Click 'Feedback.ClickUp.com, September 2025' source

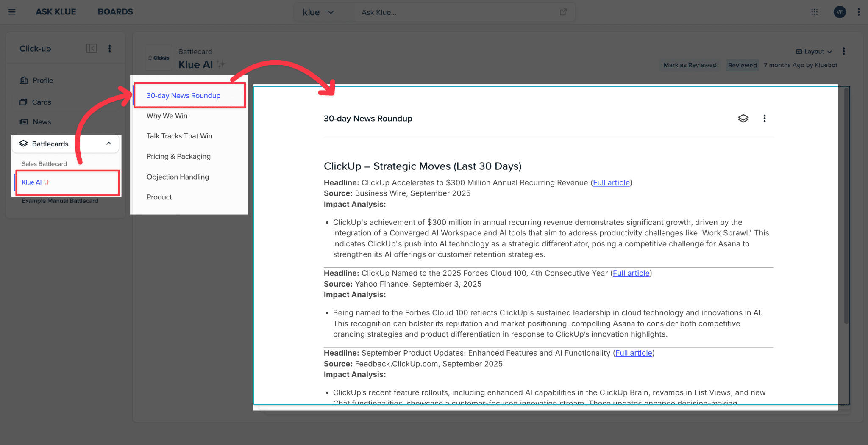coord(429,364)
